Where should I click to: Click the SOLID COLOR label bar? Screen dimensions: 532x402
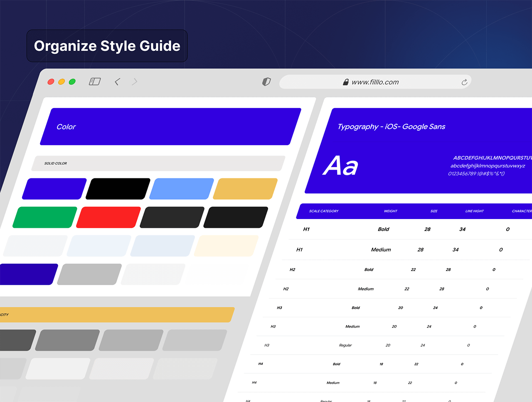(x=158, y=163)
